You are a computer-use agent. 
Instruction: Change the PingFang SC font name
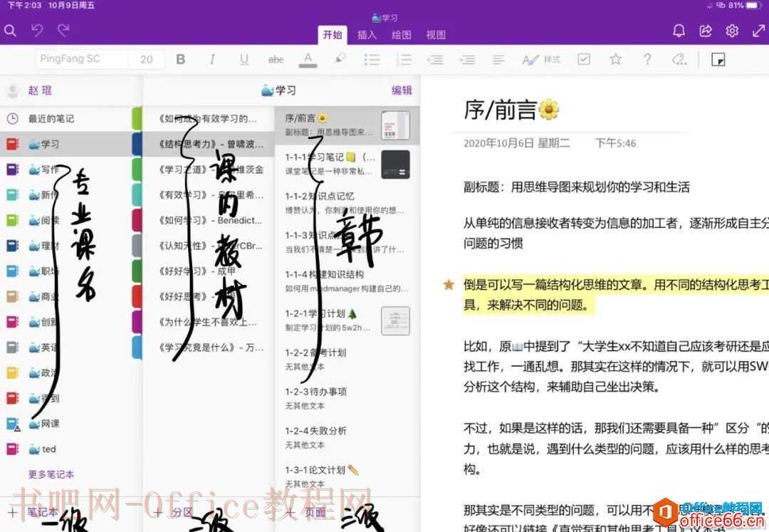[x=81, y=59]
